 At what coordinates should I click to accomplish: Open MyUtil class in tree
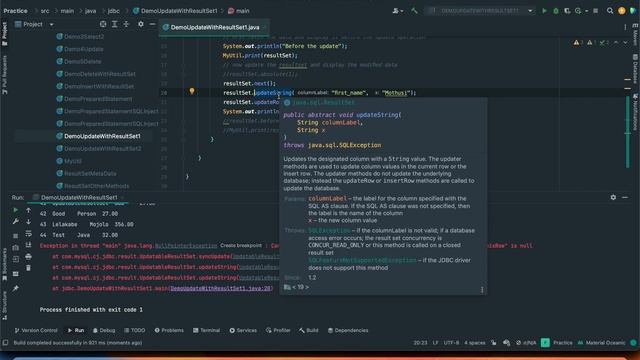[69, 161]
